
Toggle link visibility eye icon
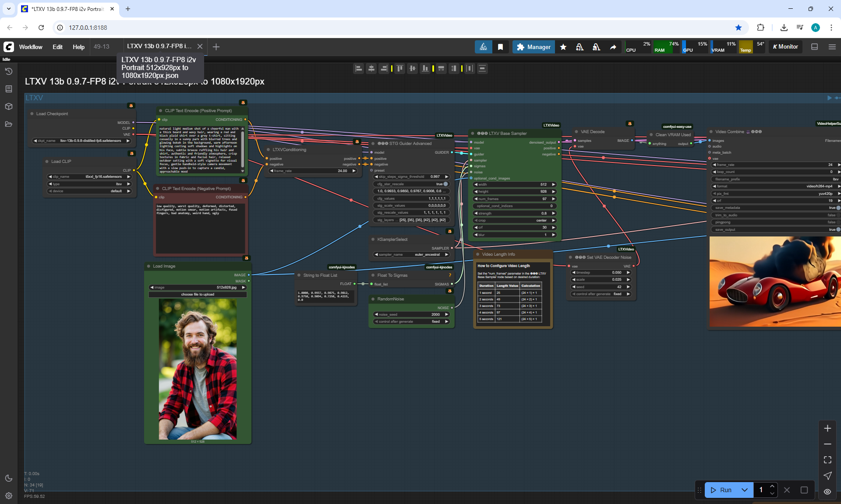(827, 492)
